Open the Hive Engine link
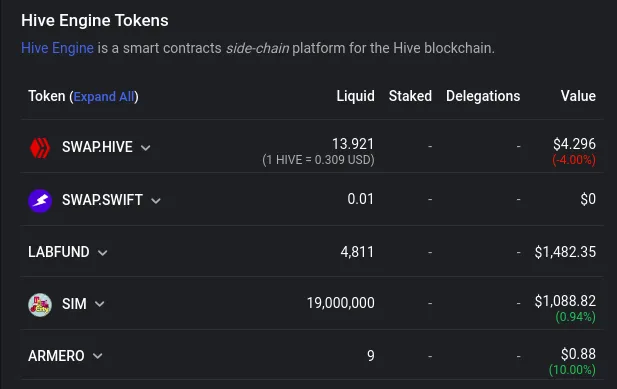Screen dimensions: 617x389 (x=57, y=48)
